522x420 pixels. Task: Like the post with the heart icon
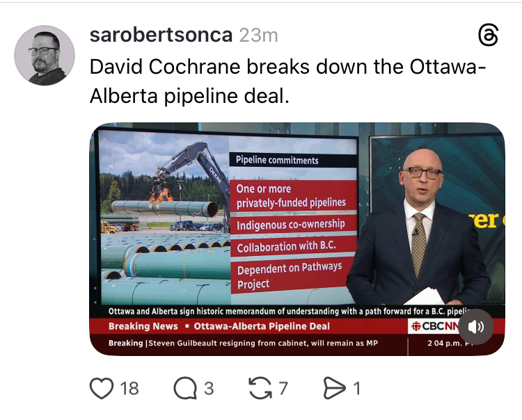point(102,388)
